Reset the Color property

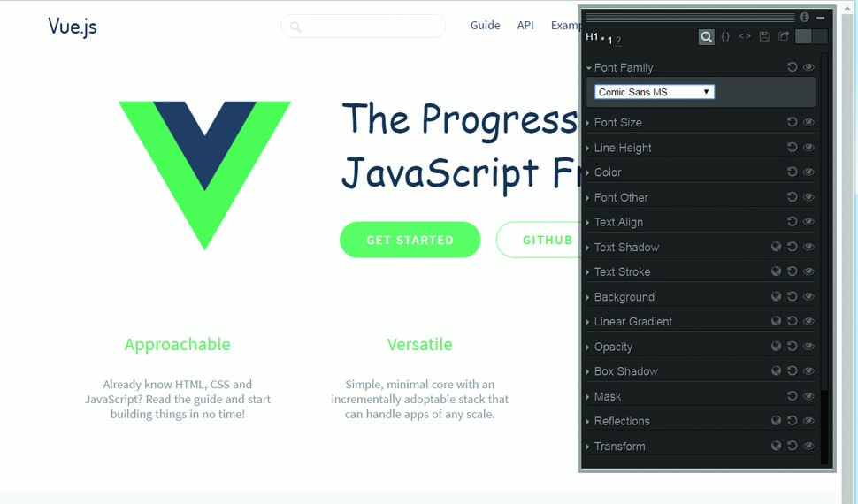(792, 172)
